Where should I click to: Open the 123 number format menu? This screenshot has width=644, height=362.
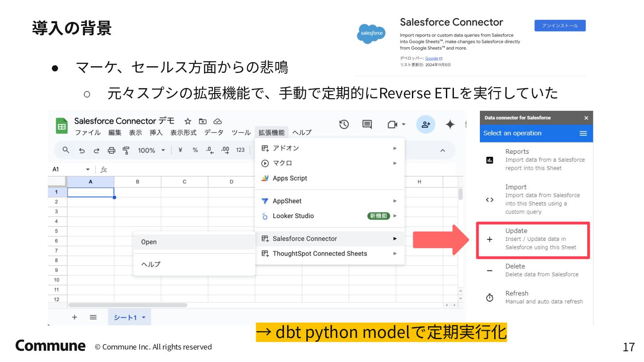point(241,150)
